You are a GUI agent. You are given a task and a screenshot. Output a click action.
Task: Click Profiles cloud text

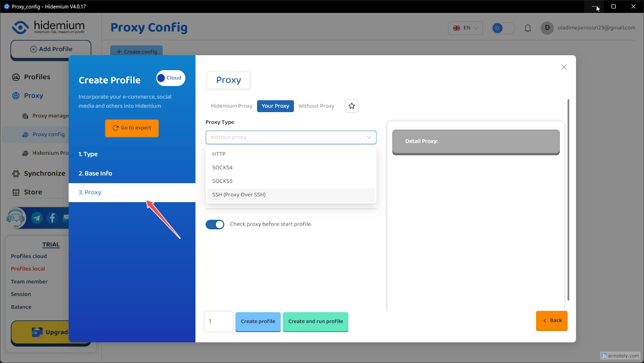[x=29, y=256]
